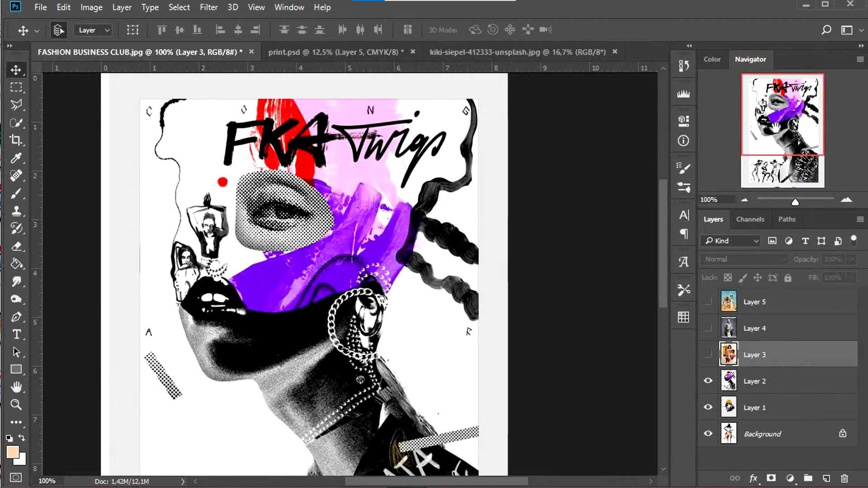The height and width of the screenshot is (488, 868).
Task: Open the Layers panel flyout menu
Action: [x=860, y=219]
